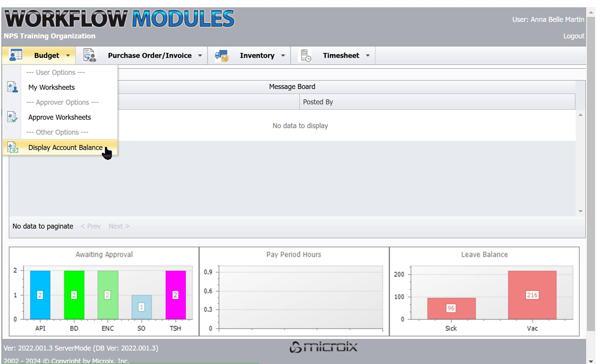This screenshot has width=600, height=364.
Task: Click the Inventory truck icon
Action: pos(222,56)
